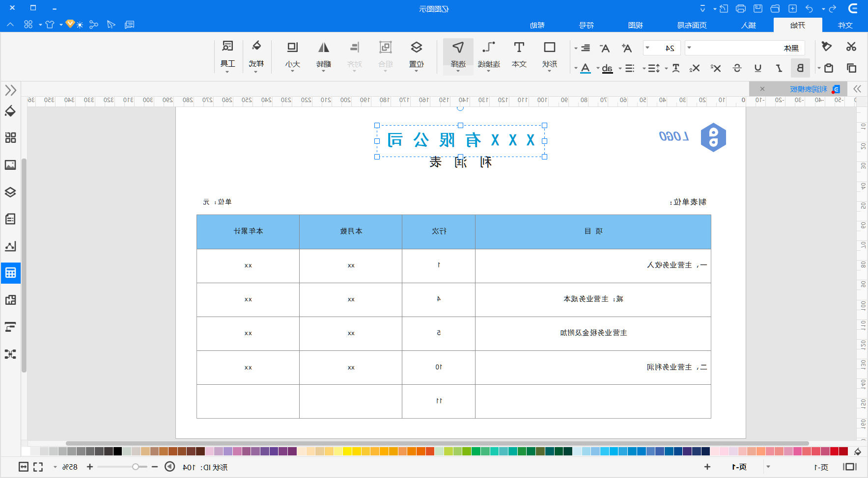The image size is (868, 478).
Task: Select the Text tool (文本)
Action: coord(519,54)
